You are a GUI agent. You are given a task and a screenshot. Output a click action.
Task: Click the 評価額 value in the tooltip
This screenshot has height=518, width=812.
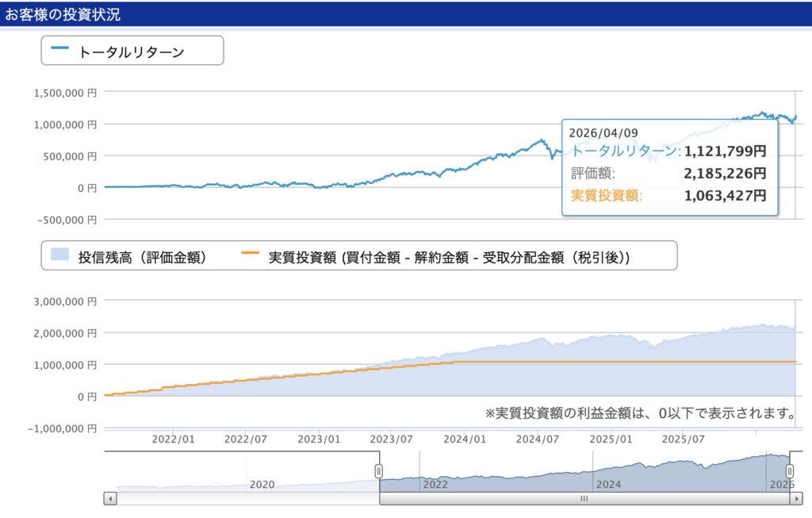(x=725, y=173)
